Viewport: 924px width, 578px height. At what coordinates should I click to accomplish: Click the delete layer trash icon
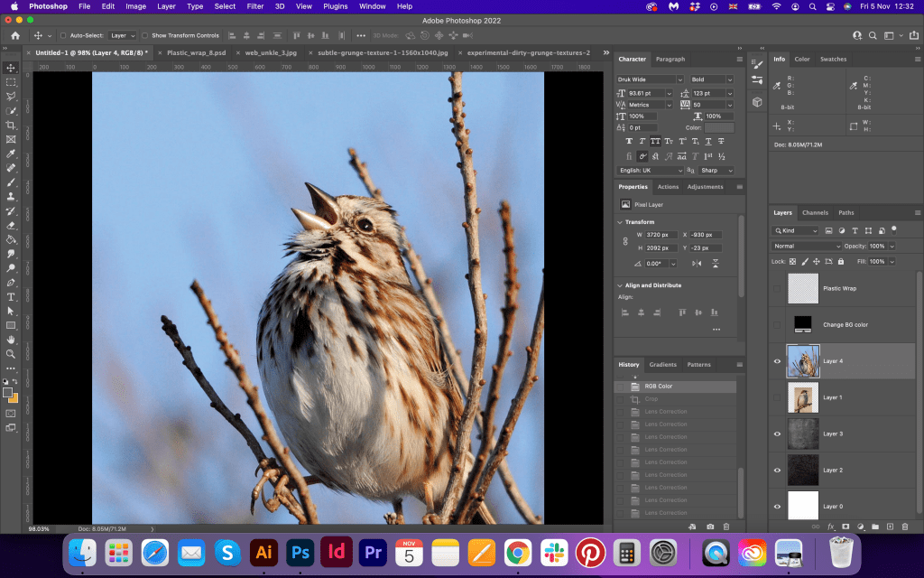pyautogui.click(x=904, y=526)
